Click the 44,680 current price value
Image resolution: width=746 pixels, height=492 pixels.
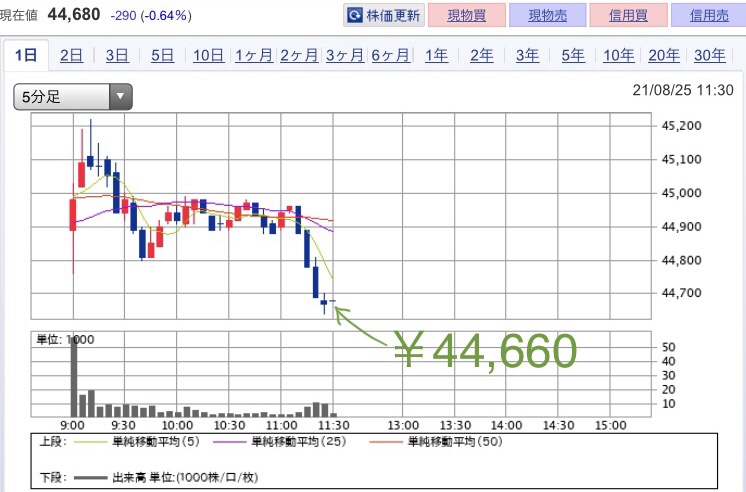coord(74,15)
